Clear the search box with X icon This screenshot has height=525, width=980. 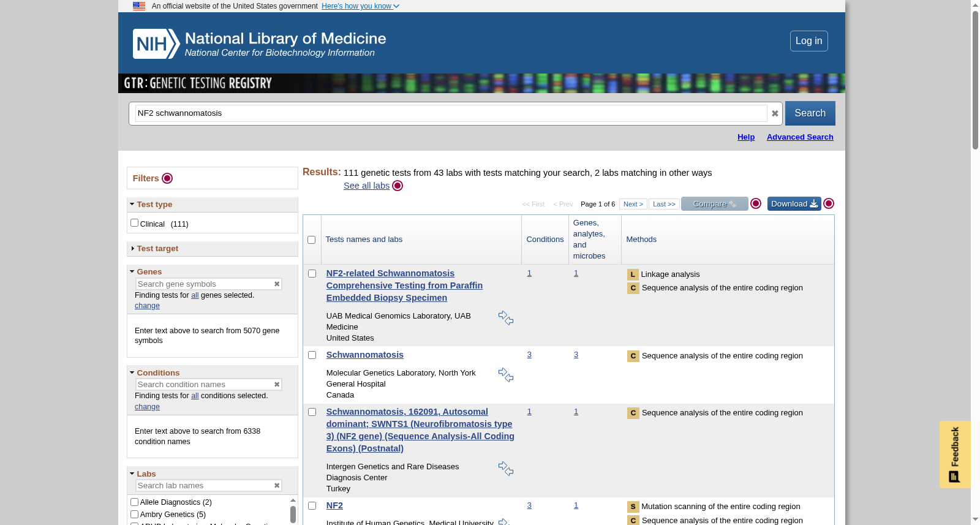775,113
